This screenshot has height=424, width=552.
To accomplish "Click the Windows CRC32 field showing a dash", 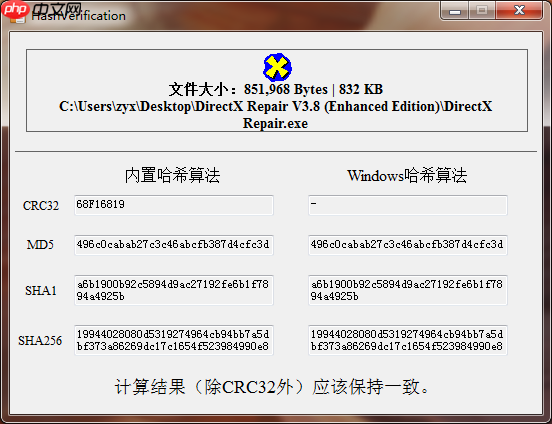I will click(x=408, y=205).
